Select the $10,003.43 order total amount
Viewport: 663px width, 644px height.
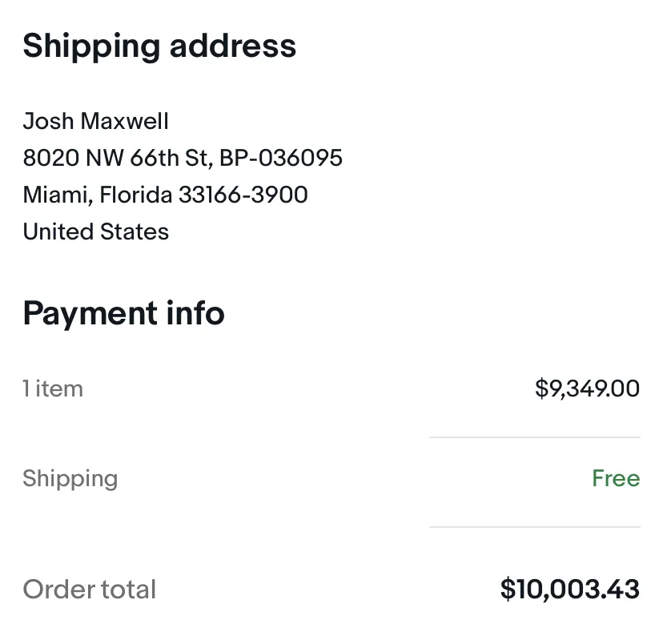[570, 589]
